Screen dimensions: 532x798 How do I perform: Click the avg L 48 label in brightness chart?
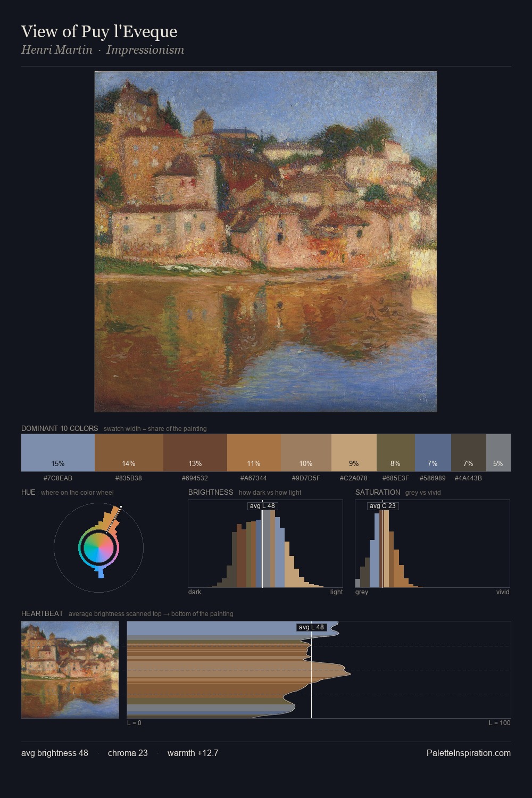coord(263,506)
